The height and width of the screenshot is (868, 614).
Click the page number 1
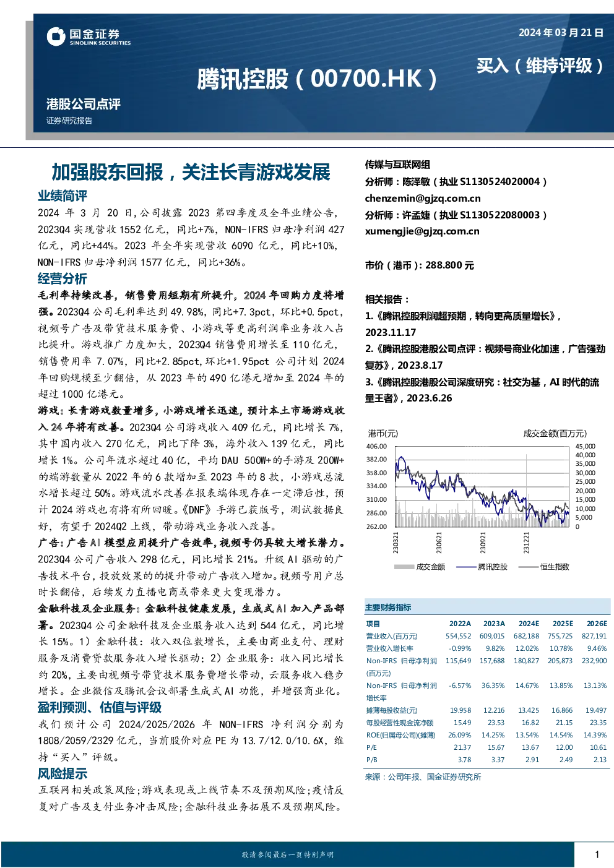click(x=597, y=854)
